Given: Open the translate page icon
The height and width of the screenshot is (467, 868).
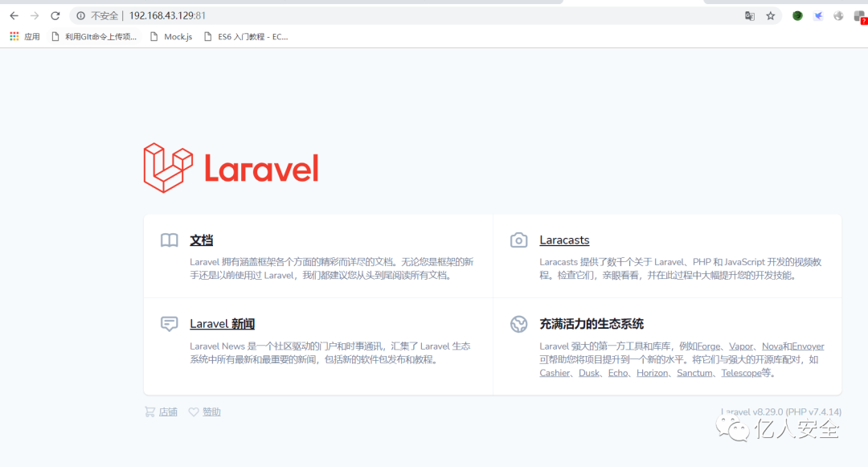Looking at the screenshot, I should [x=750, y=16].
